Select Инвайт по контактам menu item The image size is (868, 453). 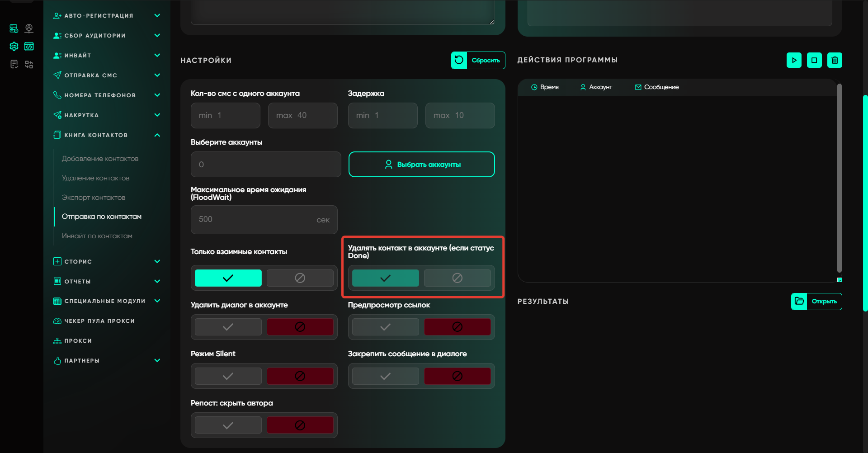[97, 236]
